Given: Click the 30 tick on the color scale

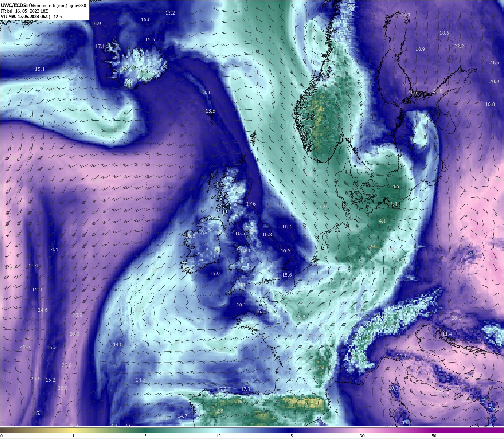Looking at the screenshot, I should tap(362, 436).
